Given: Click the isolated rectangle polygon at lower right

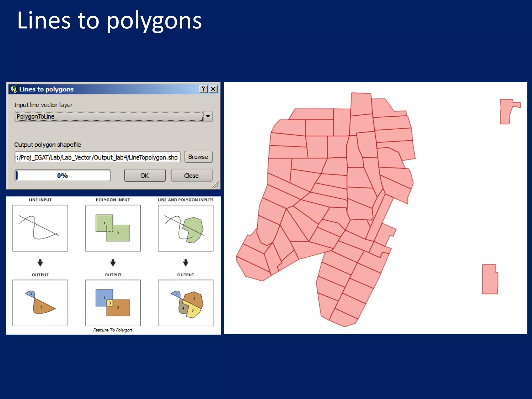Looking at the screenshot, I should 490,279.
